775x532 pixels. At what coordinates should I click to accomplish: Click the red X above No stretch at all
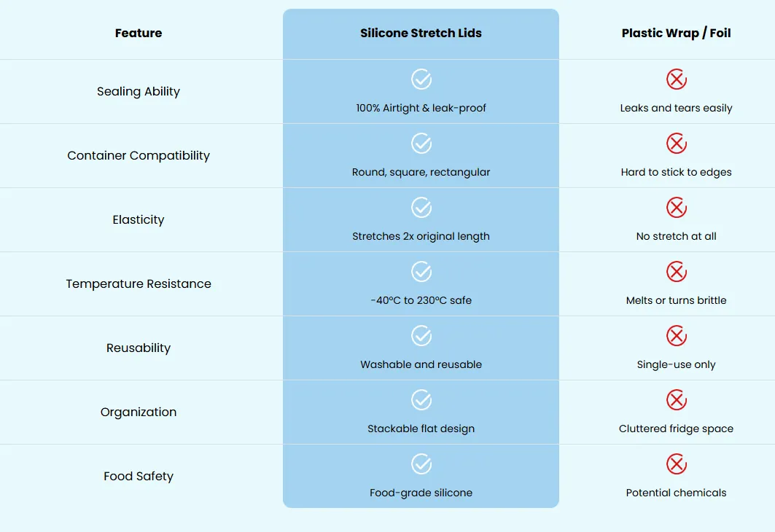click(x=676, y=208)
